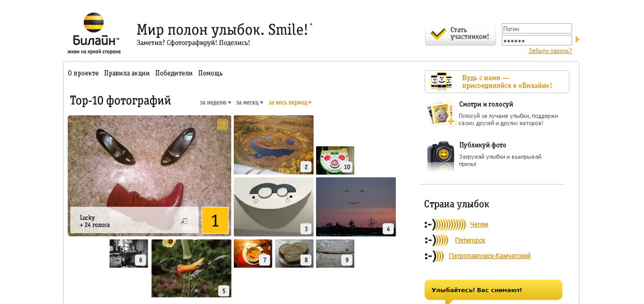
Task: Follow the Забыли пароль link
Action: coord(551,51)
